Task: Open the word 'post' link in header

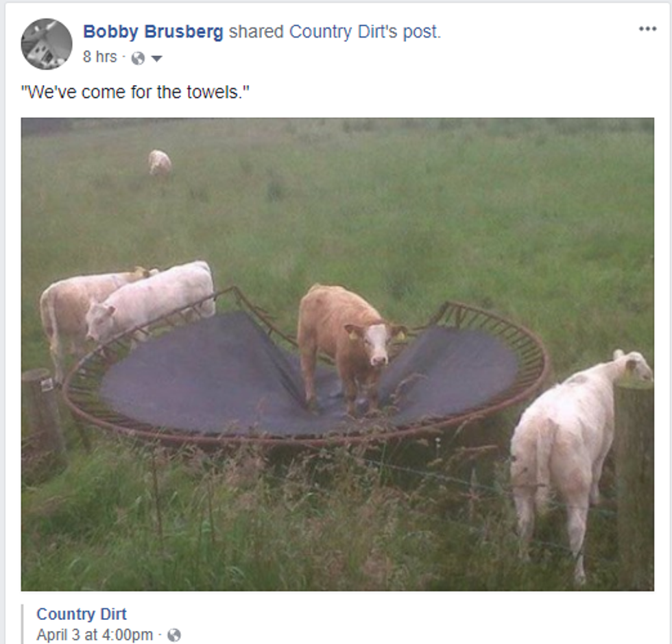Action: 421,33
